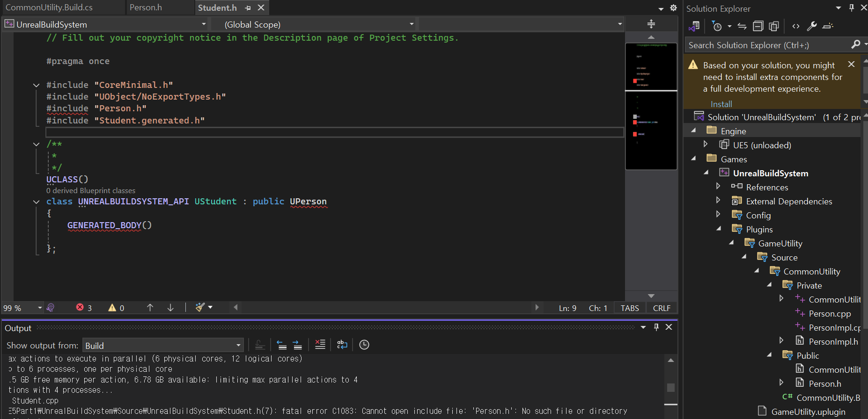868x419 pixels.
Task: Toggle Preview Selected Items in Solution Explorer
Action: coord(828,26)
